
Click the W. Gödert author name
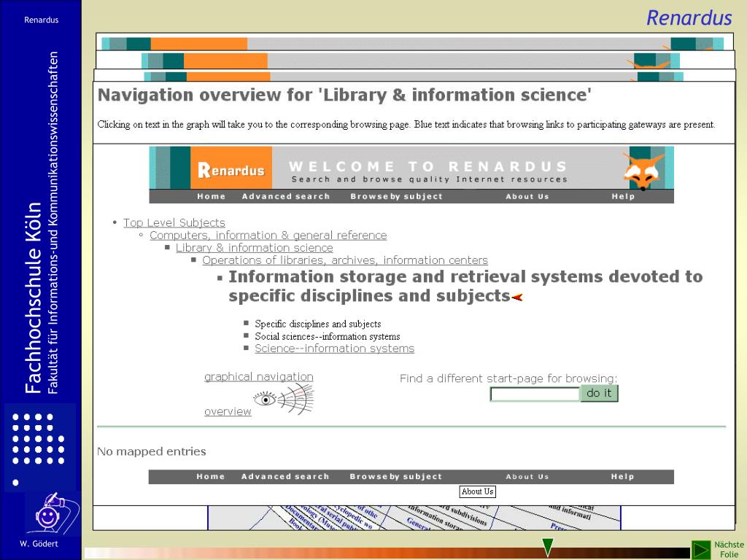pos(39,543)
